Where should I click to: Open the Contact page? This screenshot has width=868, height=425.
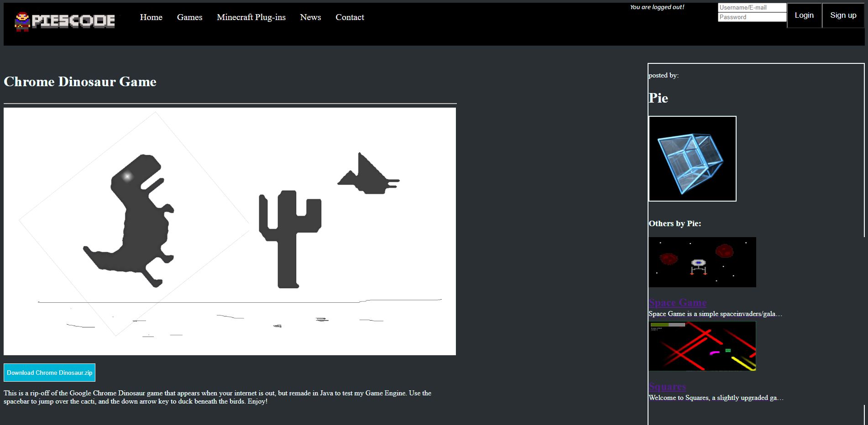click(x=350, y=17)
